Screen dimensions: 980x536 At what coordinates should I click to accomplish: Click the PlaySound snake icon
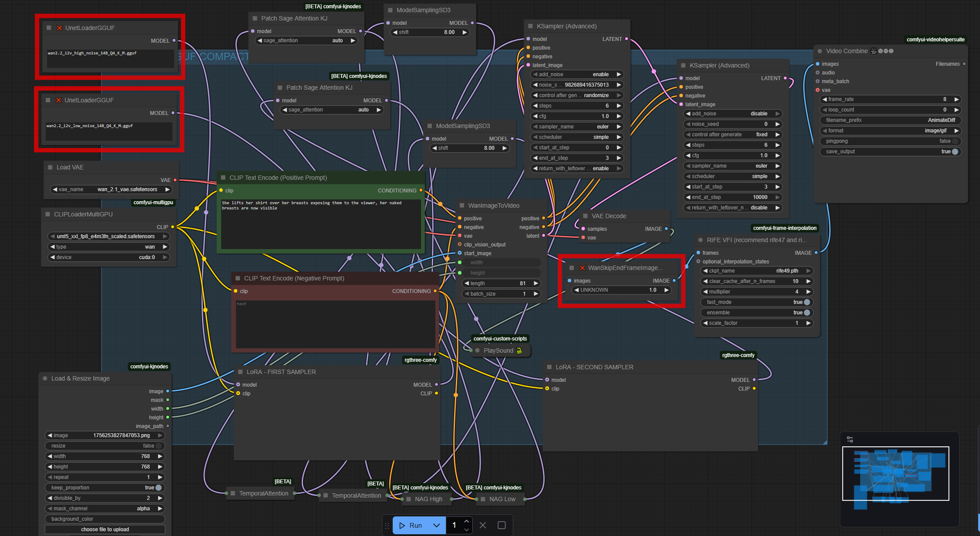point(519,351)
